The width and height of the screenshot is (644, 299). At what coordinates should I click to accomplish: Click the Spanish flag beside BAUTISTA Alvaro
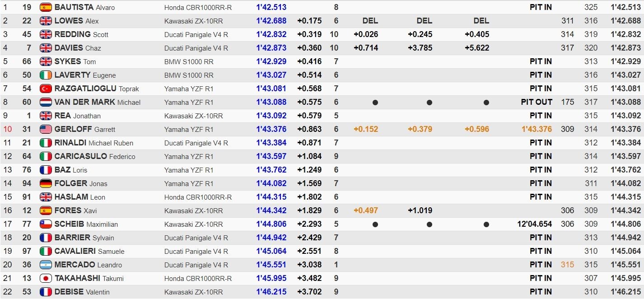coord(46,7)
